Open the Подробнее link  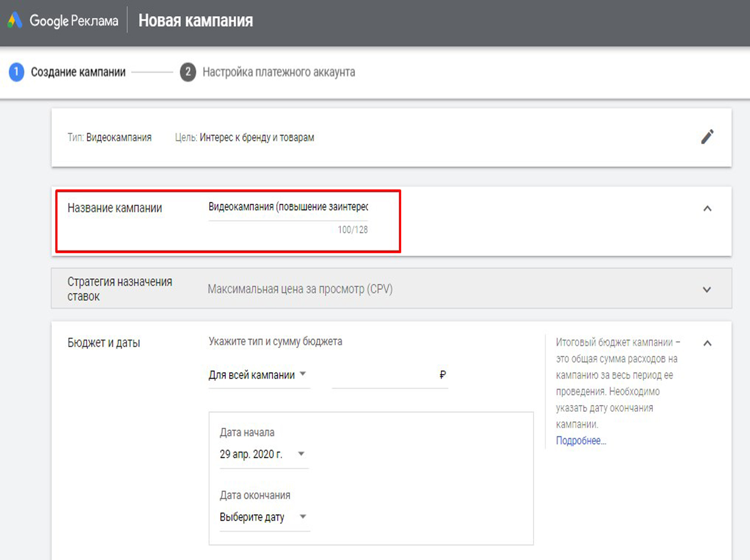pos(581,441)
